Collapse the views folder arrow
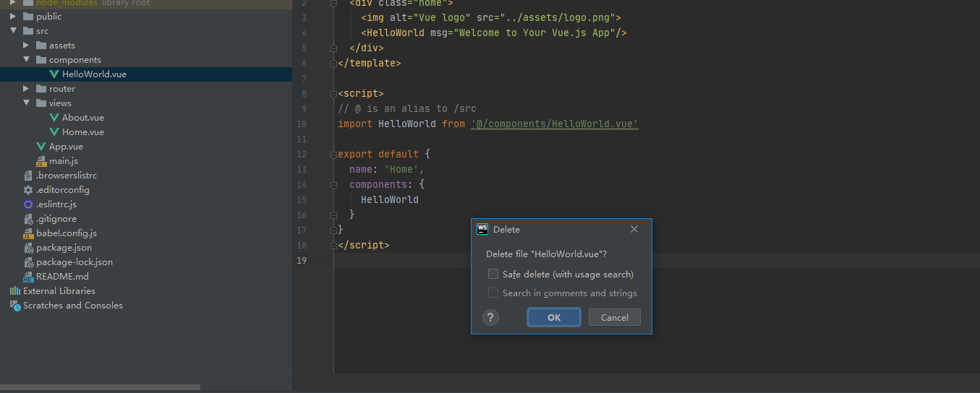This screenshot has height=393, width=980. [x=27, y=103]
